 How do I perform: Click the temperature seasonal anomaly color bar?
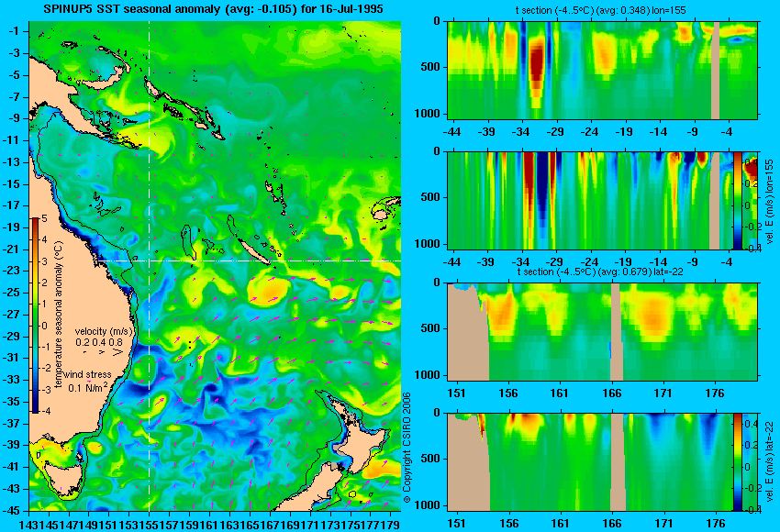click(35, 316)
